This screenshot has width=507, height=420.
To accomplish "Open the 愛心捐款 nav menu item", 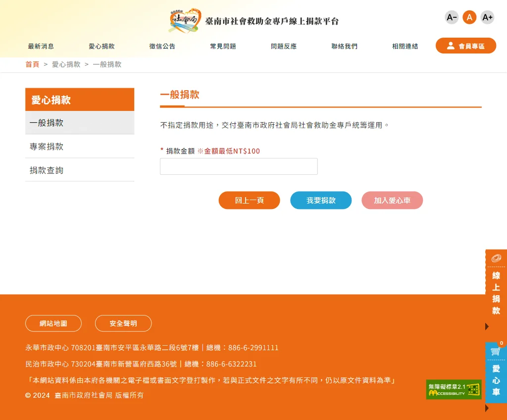I will 101,46.
